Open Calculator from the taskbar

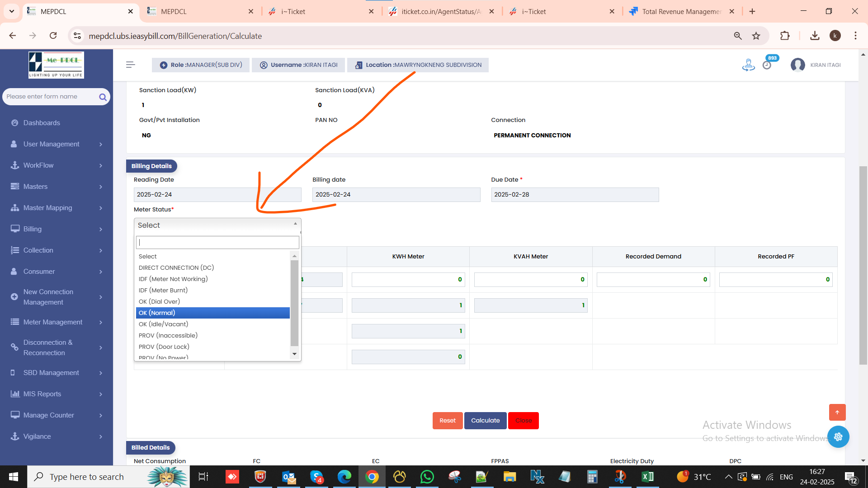point(592,477)
